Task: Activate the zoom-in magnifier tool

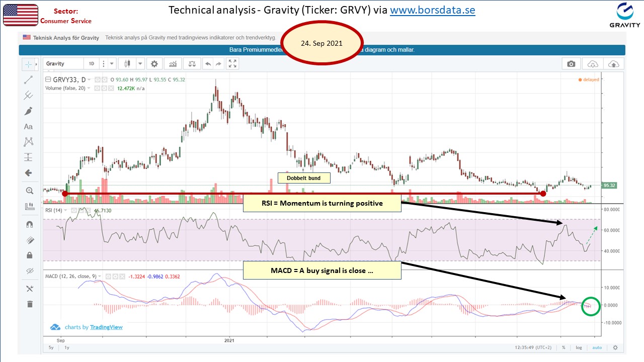Action: pos(29,191)
